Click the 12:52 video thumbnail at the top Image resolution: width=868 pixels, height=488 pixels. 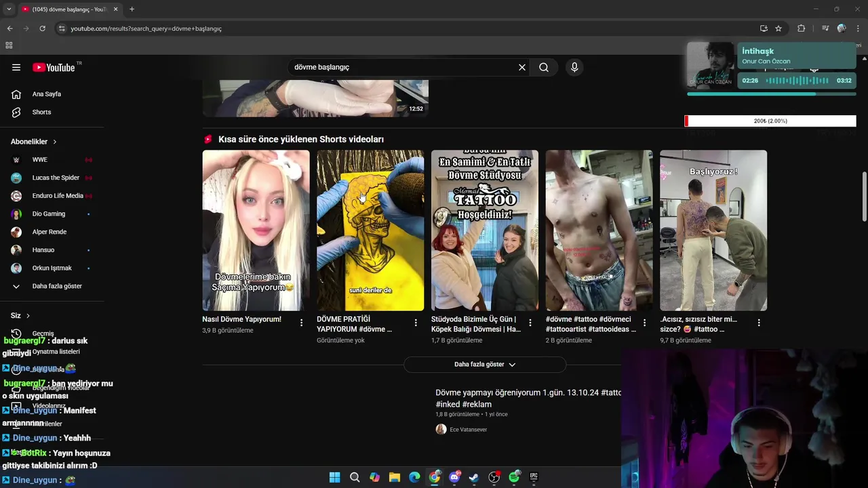(315, 98)
